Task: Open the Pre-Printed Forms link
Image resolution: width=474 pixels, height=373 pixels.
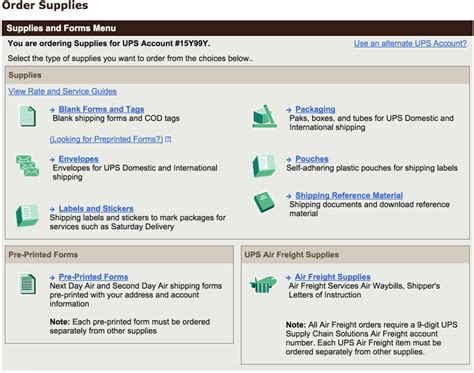Action: click(93, 277)
